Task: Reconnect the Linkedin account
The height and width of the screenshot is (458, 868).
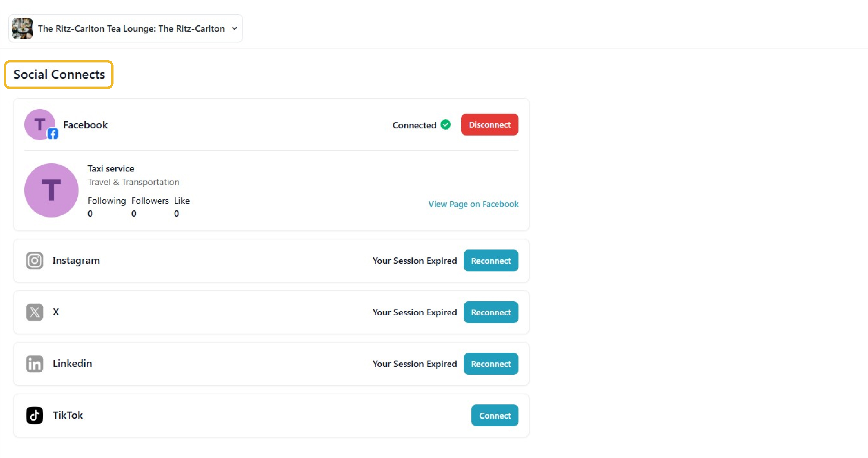Action: [x=491, y=364]
